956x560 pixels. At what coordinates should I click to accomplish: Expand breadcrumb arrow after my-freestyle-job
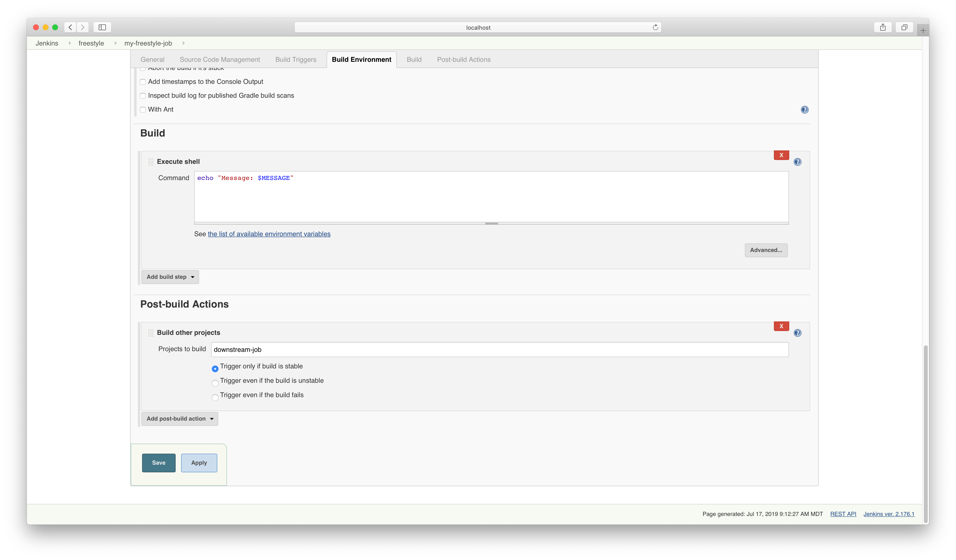click(184, 43)
